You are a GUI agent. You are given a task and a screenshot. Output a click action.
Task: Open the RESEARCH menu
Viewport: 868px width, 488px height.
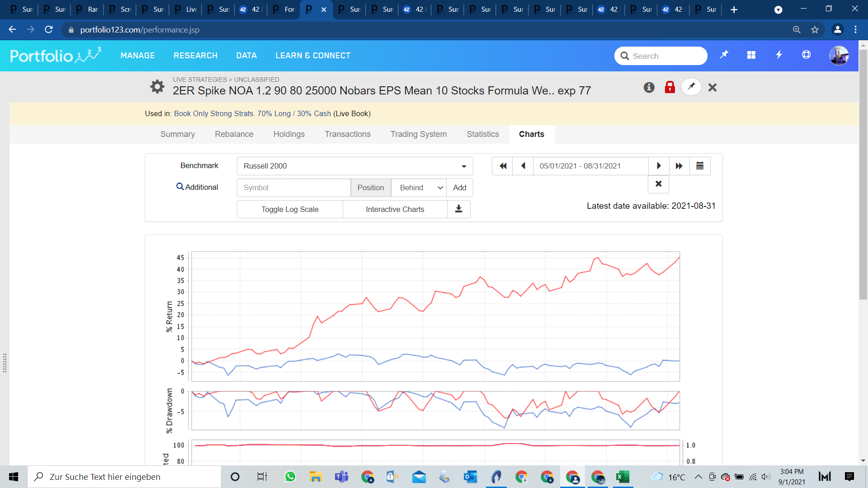coord(195,56)
